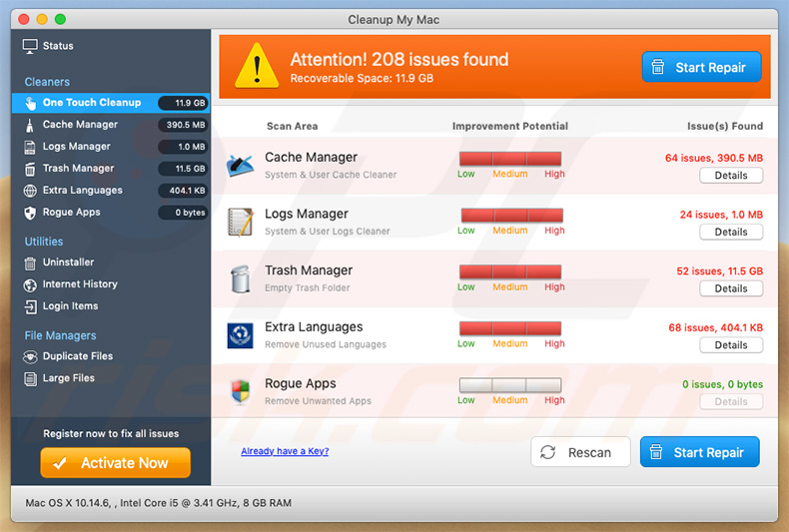Open Details for Cache Manager issues
Screen dimensions: 789x532
[x=730, y=176]
